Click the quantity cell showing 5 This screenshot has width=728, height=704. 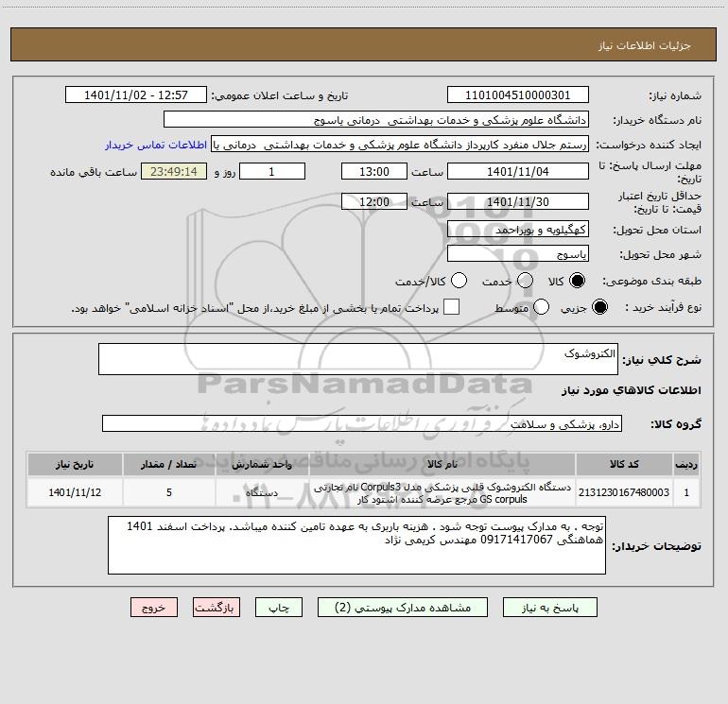click(x=168, y=492)
